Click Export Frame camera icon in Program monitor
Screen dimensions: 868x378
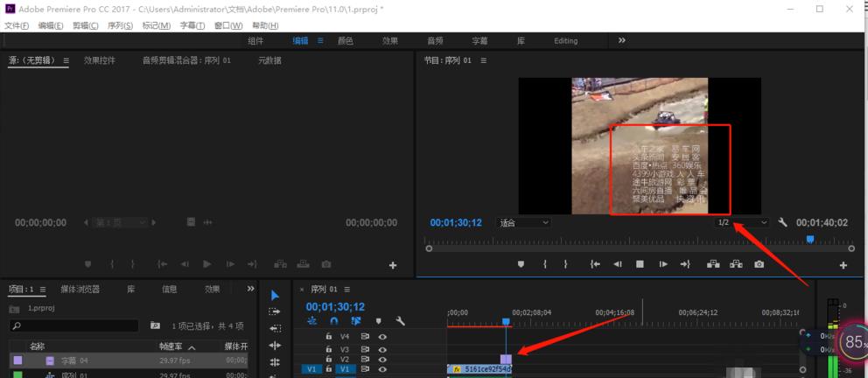click(x=759, y=264)
